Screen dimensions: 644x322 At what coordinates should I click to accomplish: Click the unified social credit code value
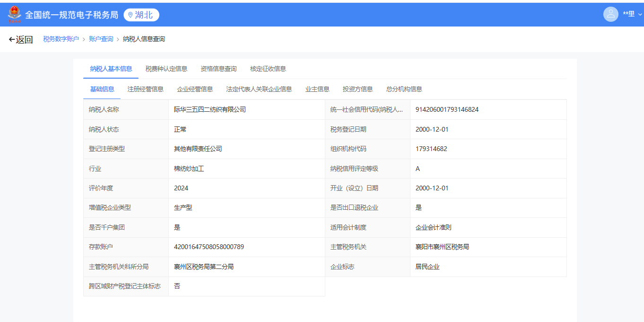click(447, 109)
